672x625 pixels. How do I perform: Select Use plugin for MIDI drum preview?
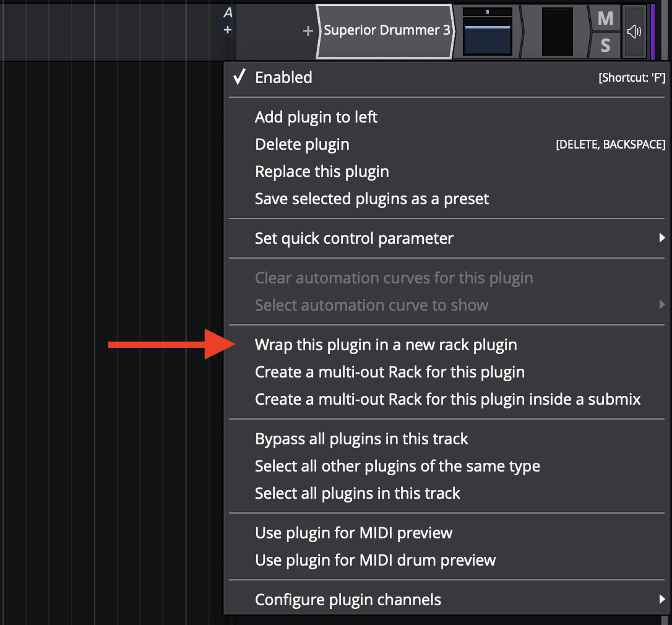pos(375,560)
